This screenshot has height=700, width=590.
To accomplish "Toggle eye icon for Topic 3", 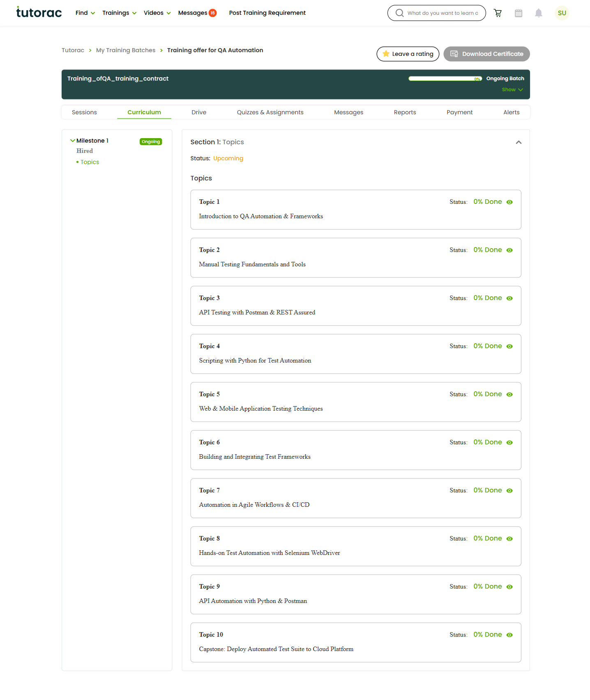I will pyautogui.click(x=509, y=298).
